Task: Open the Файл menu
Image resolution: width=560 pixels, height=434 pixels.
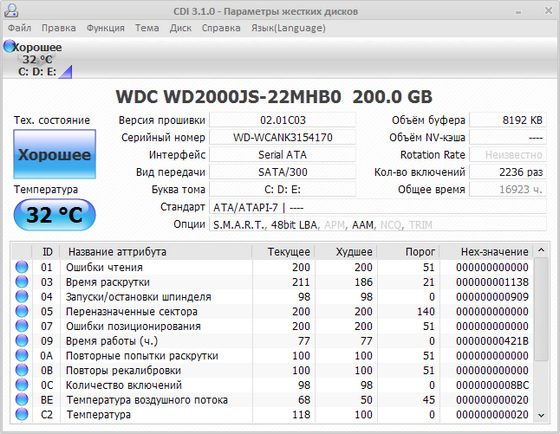Action: click(x=20, y=28)
